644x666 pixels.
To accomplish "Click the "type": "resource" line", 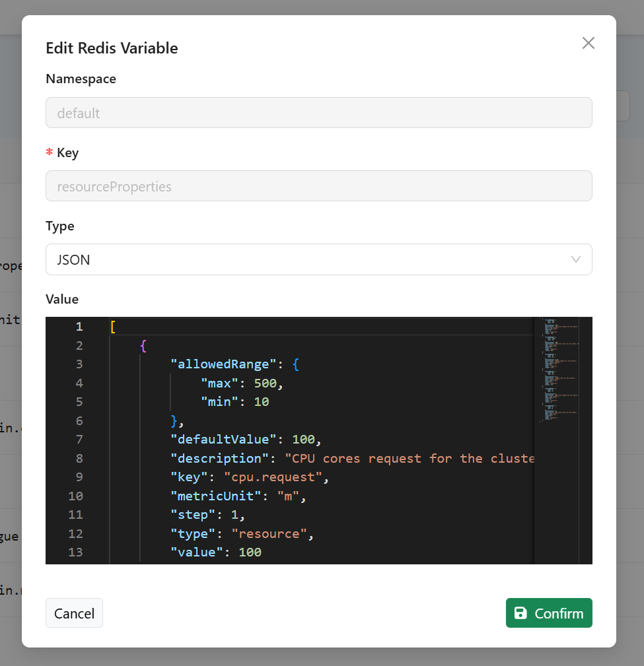I will click(242, 533).
